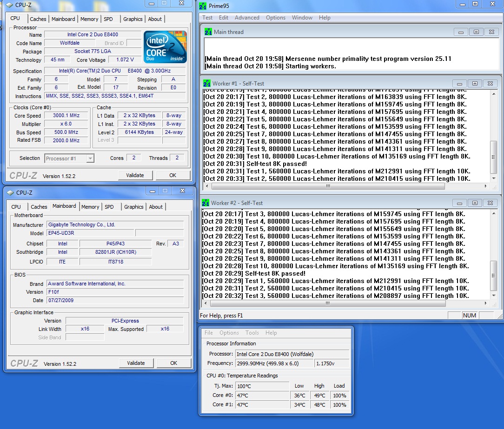Click the BIOS Date value 07/27/2009

[x=115, y=300]
